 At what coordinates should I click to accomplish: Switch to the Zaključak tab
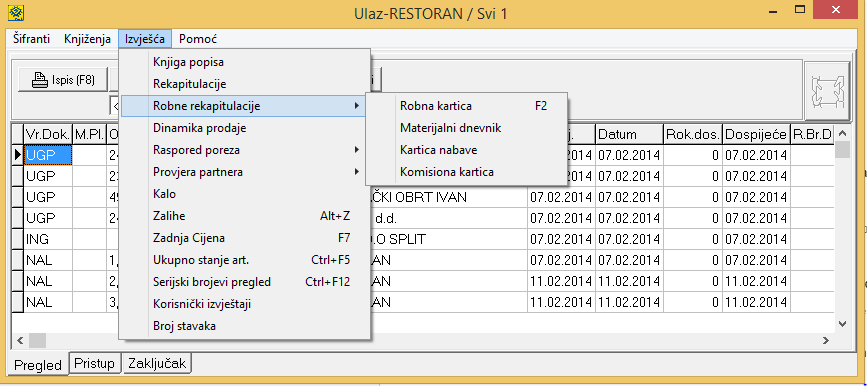pyautogui.click(x=158, y=363)
